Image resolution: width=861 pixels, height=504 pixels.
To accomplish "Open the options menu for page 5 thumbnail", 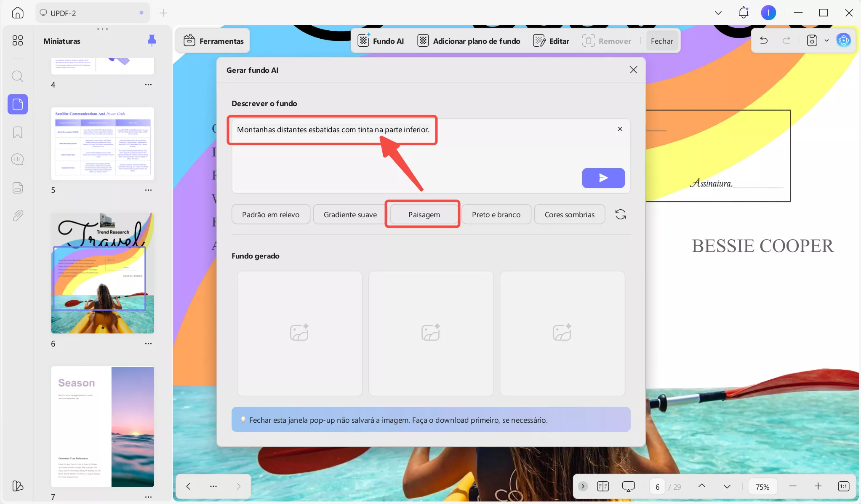I will 148,190.
